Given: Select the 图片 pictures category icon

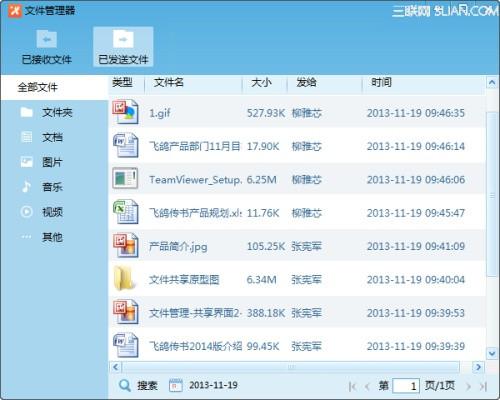Looking at the screenshot, I should [26, 162].
